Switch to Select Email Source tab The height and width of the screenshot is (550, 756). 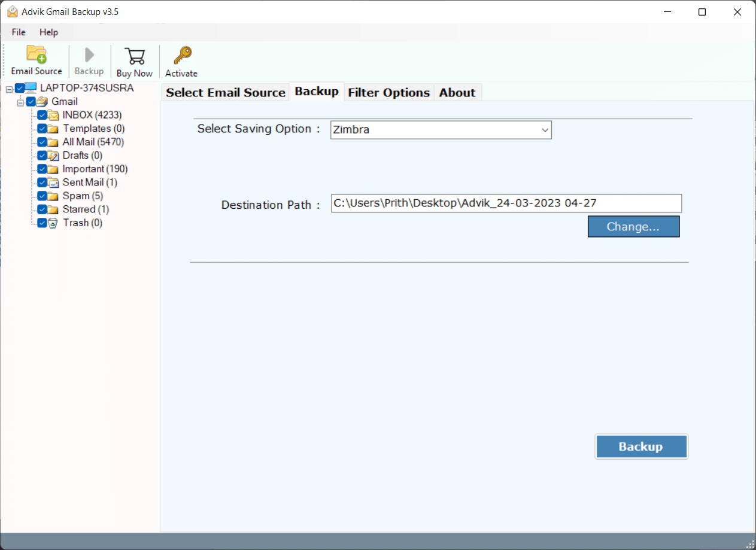tap(226, 92)
